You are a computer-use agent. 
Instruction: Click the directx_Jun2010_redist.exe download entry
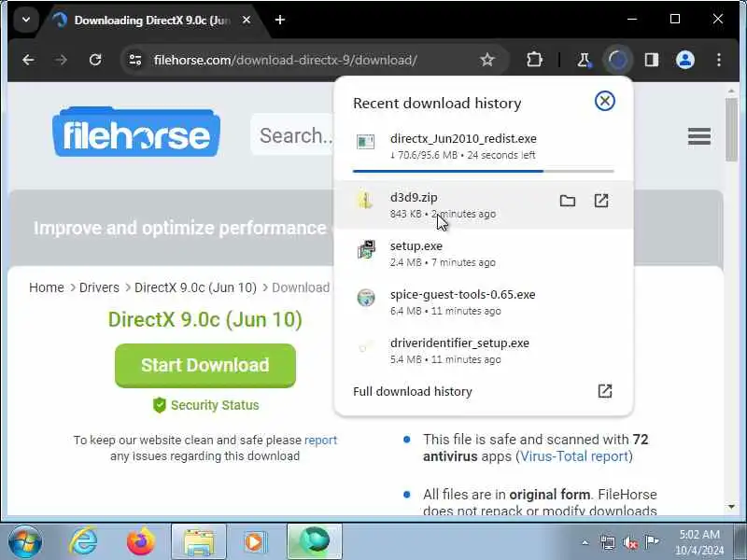coord(484,150)
